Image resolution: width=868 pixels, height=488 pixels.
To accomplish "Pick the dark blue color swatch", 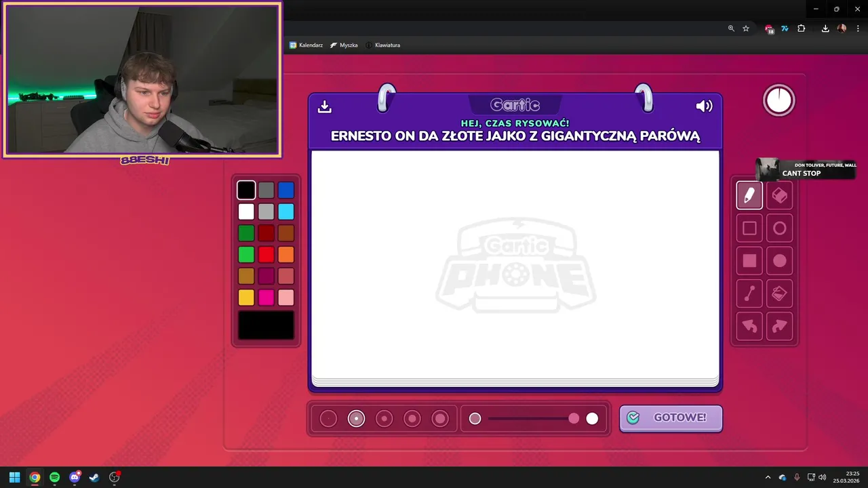I will pyautogui.click(x=286, y=190).
